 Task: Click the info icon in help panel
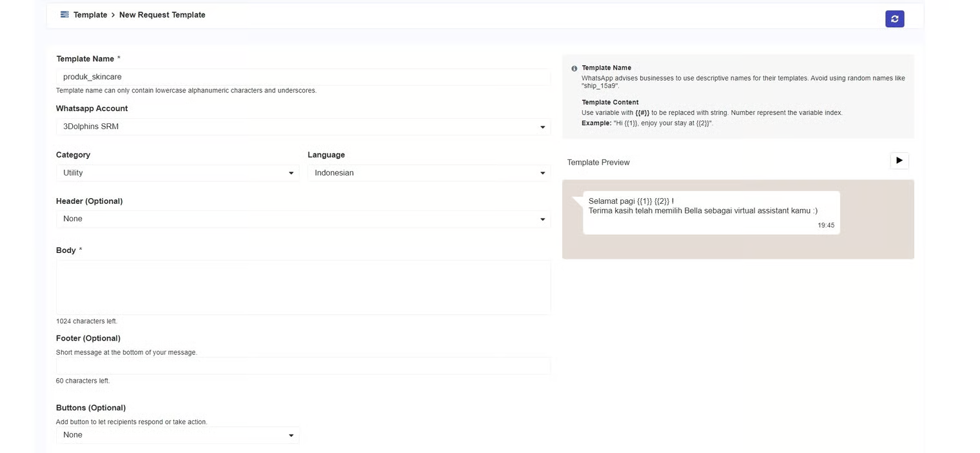[x=574, y=68]
